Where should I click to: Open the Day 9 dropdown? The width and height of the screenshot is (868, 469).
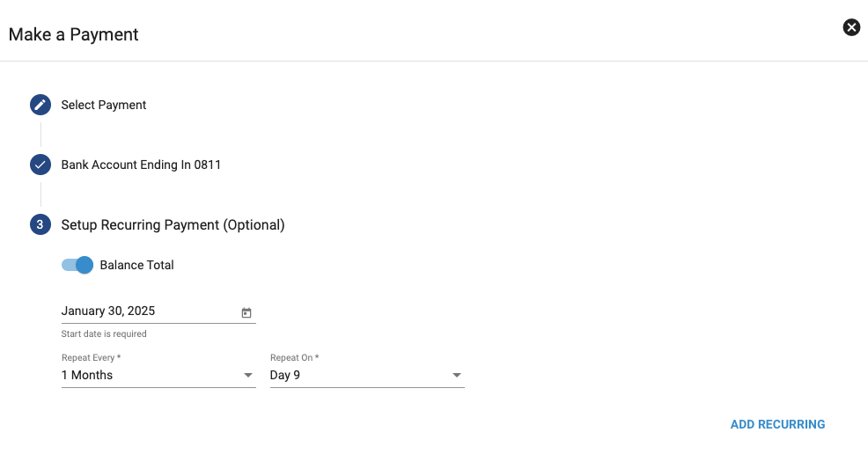coord(357,376)
